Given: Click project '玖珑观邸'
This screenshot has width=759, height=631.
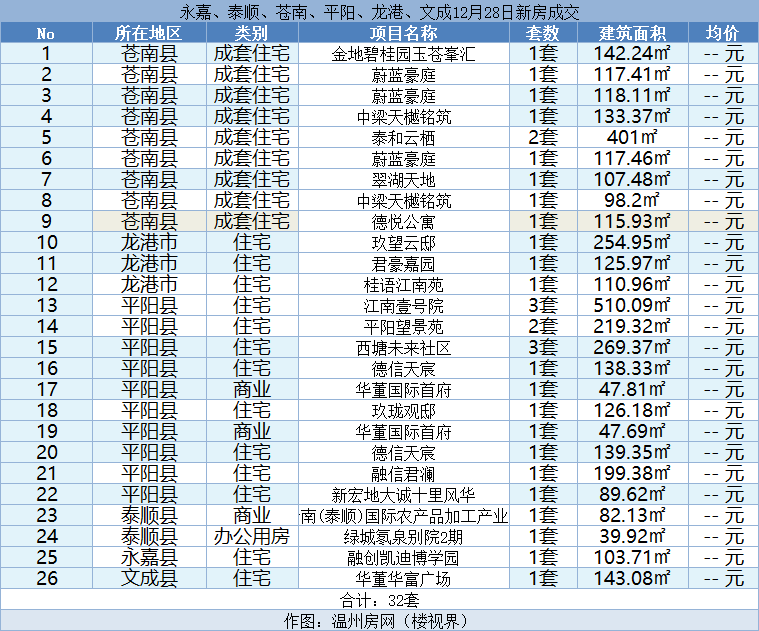Looking at the screenshot, I should coord(403,411).
